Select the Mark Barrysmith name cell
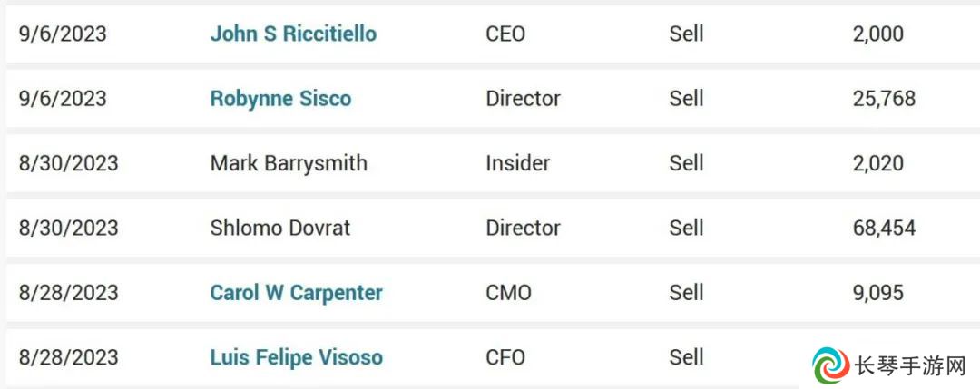The height and width of the screenshot is (389, 980). pos(289,163)
